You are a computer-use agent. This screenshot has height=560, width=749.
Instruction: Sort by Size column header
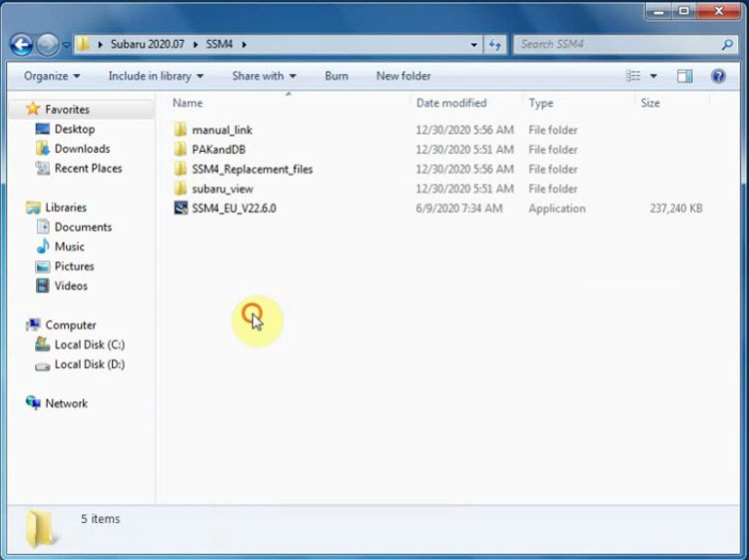[650, 103]
